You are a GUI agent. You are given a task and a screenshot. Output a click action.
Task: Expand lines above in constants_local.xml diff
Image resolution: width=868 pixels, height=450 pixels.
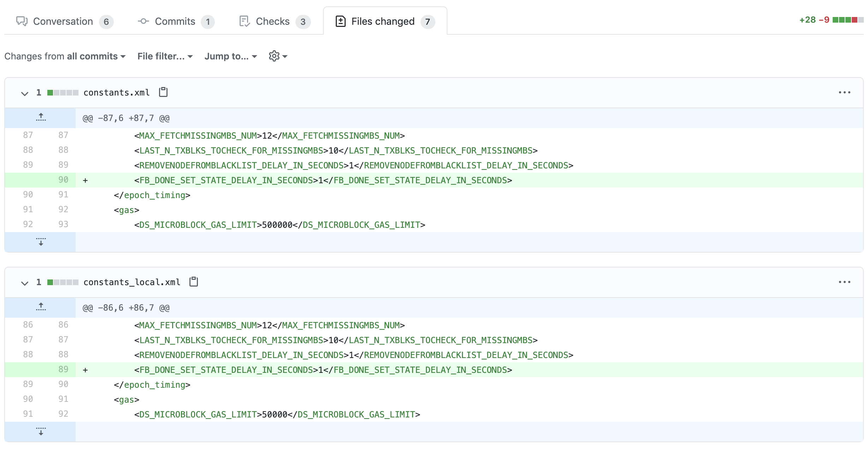pyautogui.click(x=41, y=307)
